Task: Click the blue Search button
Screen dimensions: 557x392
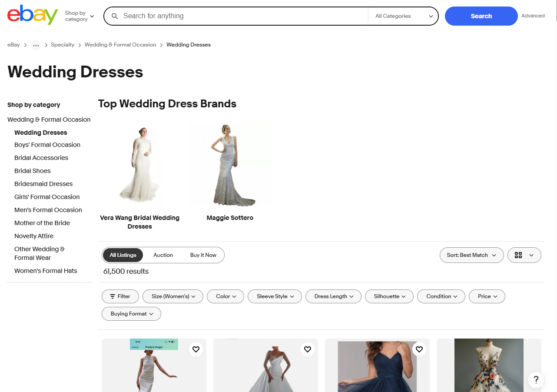Action: pos(481,16)
